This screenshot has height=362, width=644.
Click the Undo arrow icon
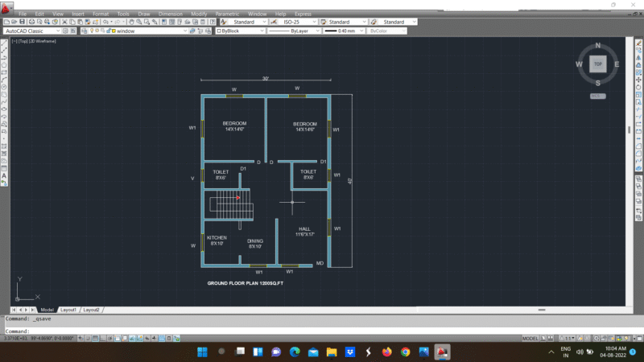(x=106, y=22)
